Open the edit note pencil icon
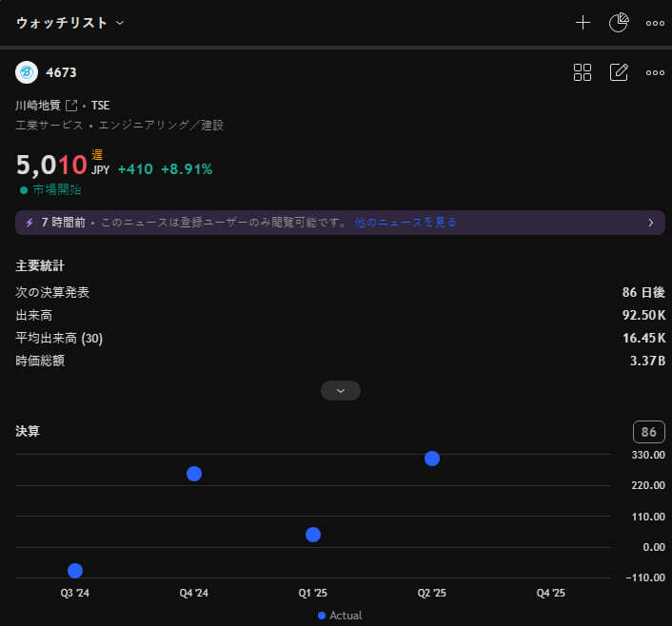 click(619, 72)
